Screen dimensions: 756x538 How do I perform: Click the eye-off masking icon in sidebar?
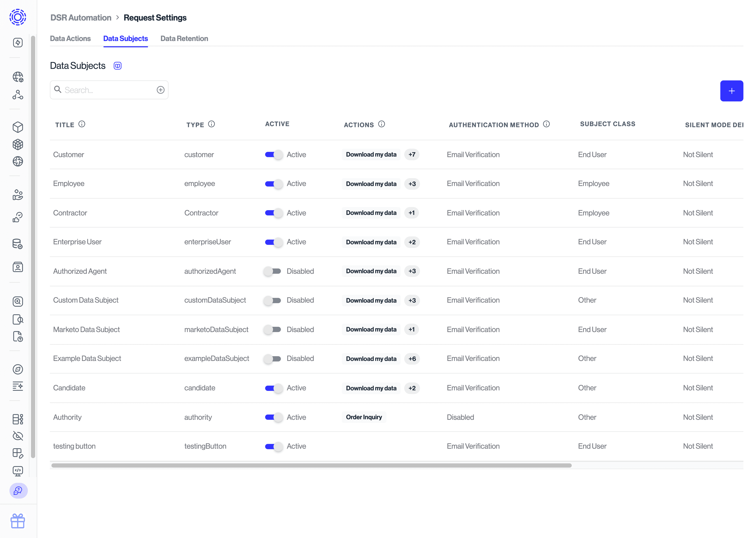click(x=18, y=436)
